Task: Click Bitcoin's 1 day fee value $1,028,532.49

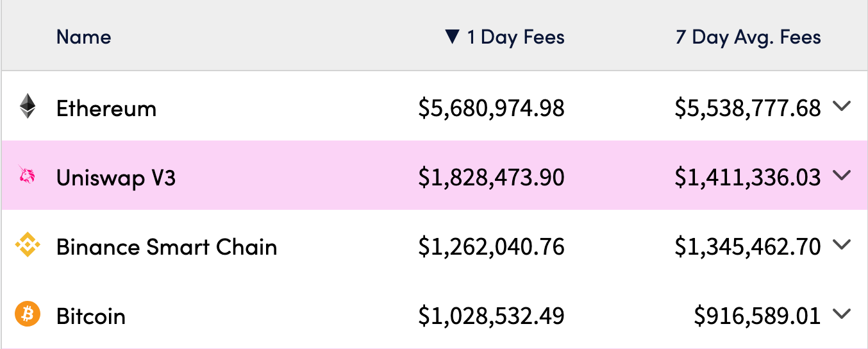Action: click(491, 316)
